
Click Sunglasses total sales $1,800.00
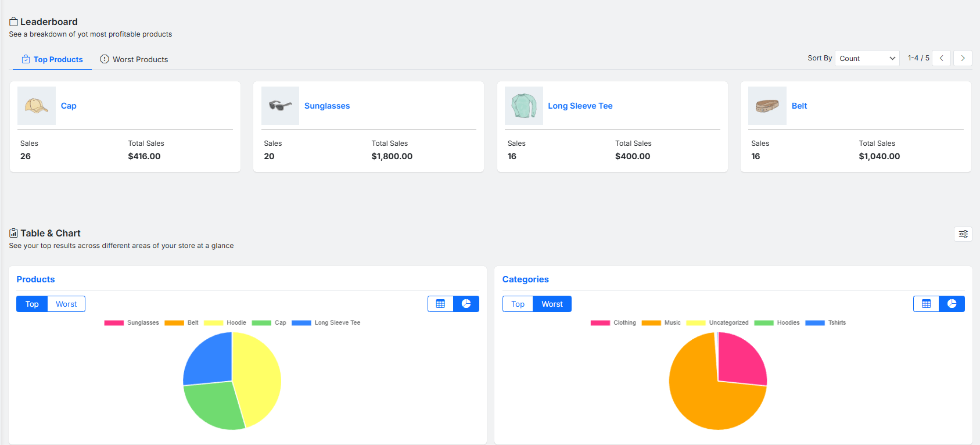click(x=392, y=156)
